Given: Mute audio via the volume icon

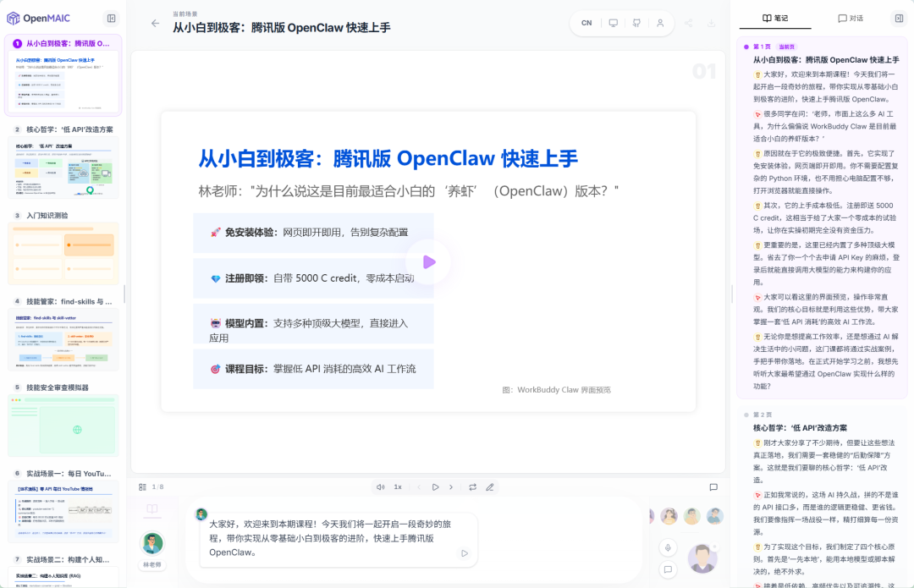Looking at the screenshot, I should pos(381,486).
